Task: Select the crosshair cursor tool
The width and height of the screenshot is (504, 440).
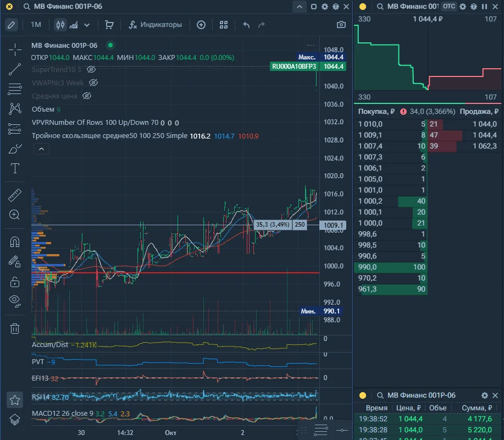Action: point(15,50)
